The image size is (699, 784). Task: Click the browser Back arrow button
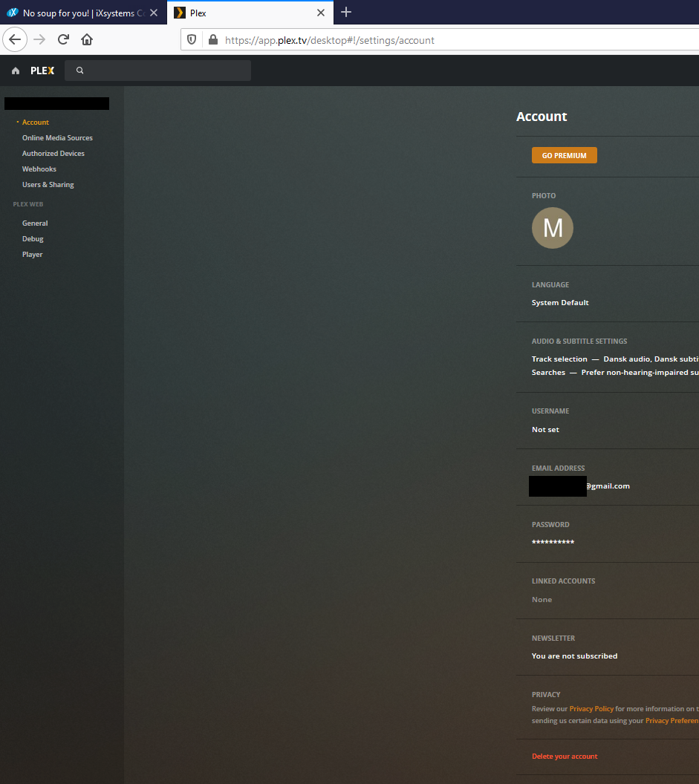pyautogui.click(x=15, y=39)
